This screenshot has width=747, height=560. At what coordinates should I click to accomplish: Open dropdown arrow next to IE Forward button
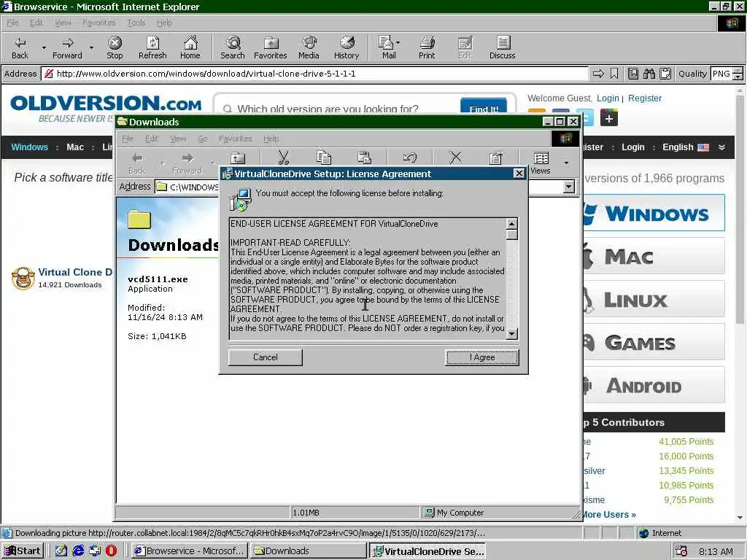point(91,48)
